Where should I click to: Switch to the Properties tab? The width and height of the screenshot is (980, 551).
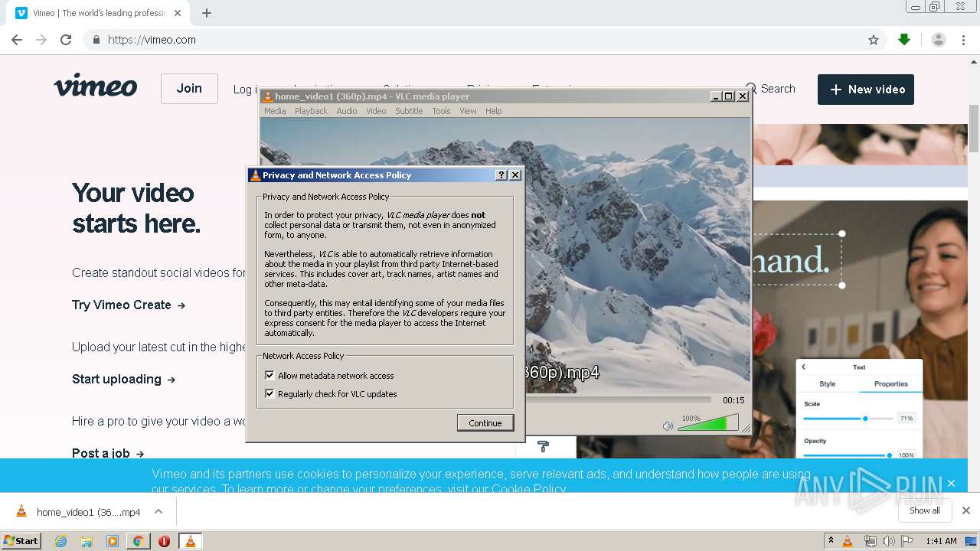click(x=891, y=384)
